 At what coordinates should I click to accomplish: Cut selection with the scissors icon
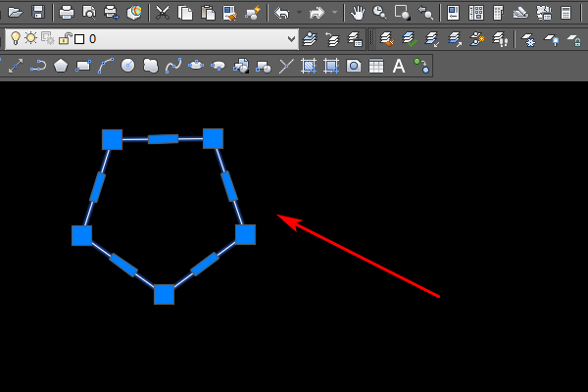[163, 13]
